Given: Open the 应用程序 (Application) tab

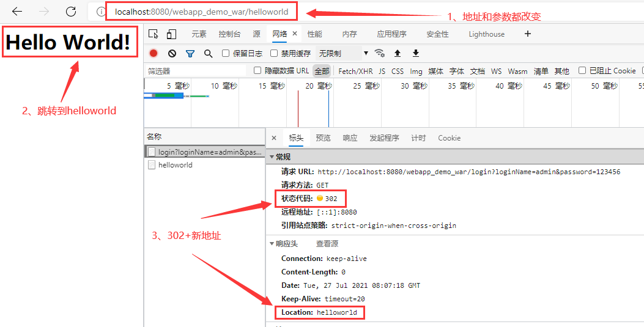Looking at the screenshot, I should tap(392, 34).
